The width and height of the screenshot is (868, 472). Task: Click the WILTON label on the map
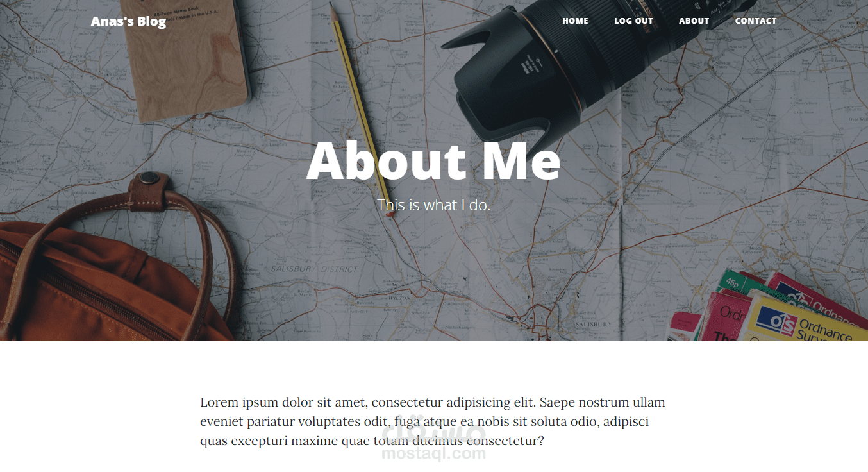click(x=400, y=298)
